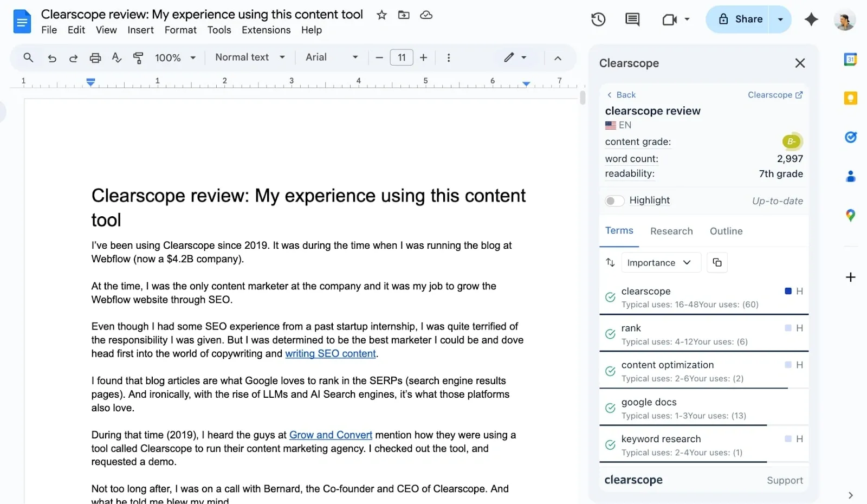Open the Extensions menu
This screenshot has width=867, height=504.
point(266,30)
